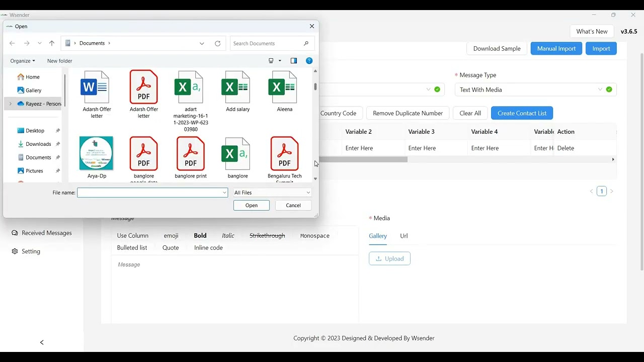The image size is (644, 362).
Task: Select the Add salary Excel file
Action: (237, 92)
